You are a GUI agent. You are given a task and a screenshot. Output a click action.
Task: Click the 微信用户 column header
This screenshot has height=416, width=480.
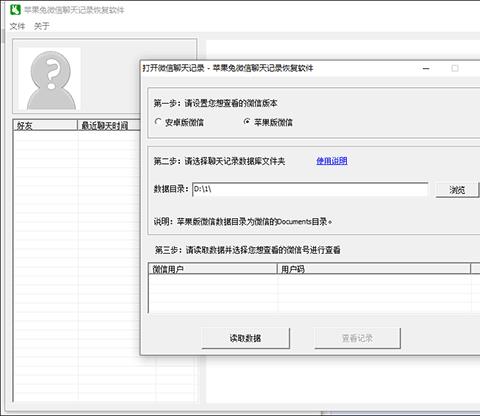coord(213,269)
